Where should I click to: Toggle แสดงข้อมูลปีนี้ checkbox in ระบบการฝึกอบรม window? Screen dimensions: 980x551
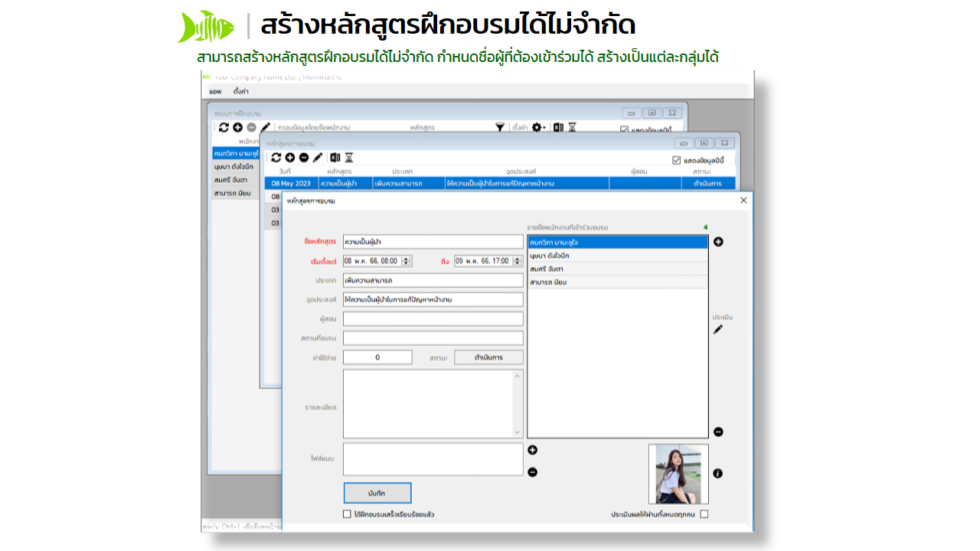(624, 130)
